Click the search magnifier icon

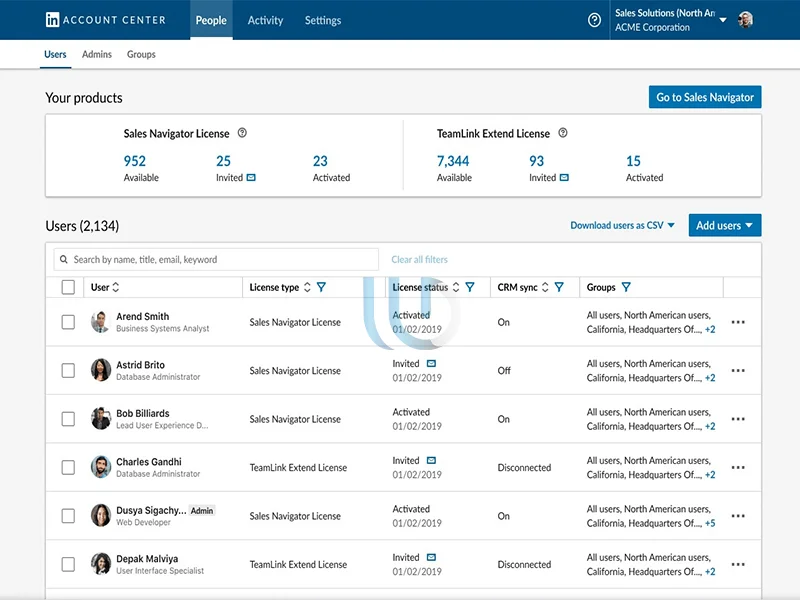[x=64, y=259]
